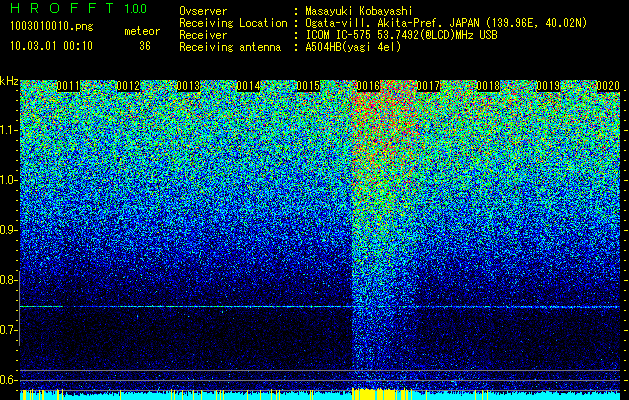The image size is (629, 400).
Task: Click observer name Masayuki Kobayashi
Action: [359, 11]
